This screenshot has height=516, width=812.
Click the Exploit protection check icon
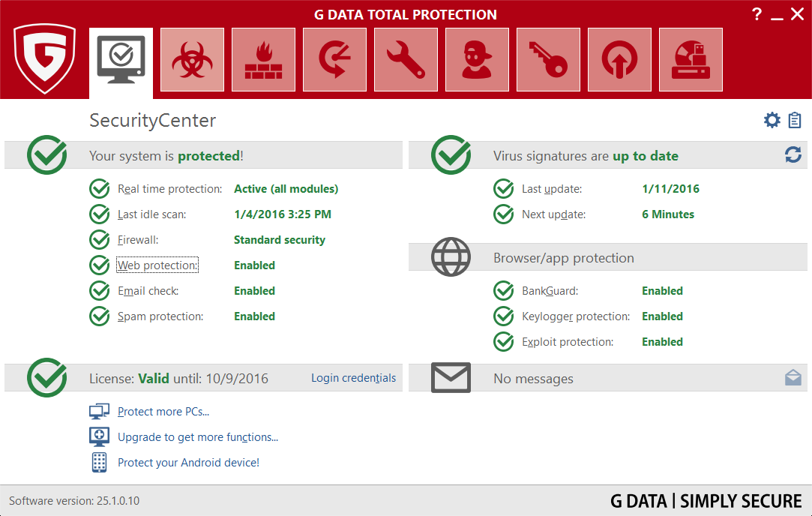(503, 342)
